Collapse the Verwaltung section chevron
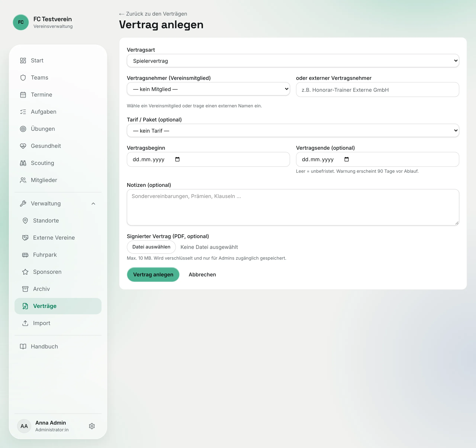Viewport: 476px width, 448px height. pyautogui.click(x=93, y=204)
